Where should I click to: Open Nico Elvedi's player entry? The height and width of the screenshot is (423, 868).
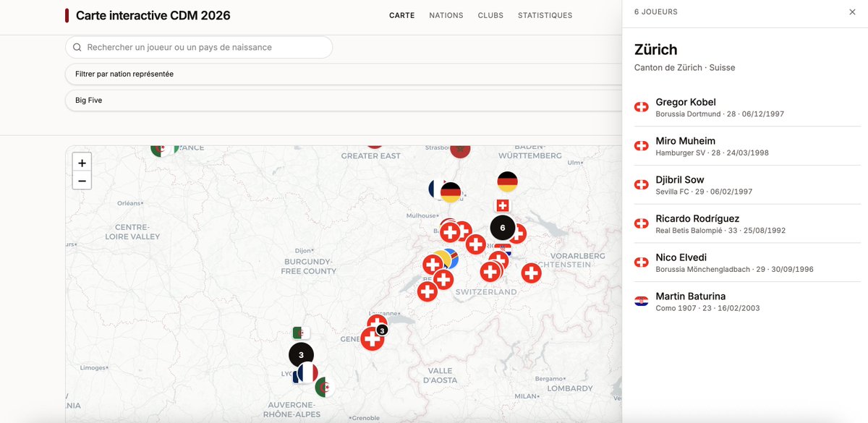[x=747, y=262]
